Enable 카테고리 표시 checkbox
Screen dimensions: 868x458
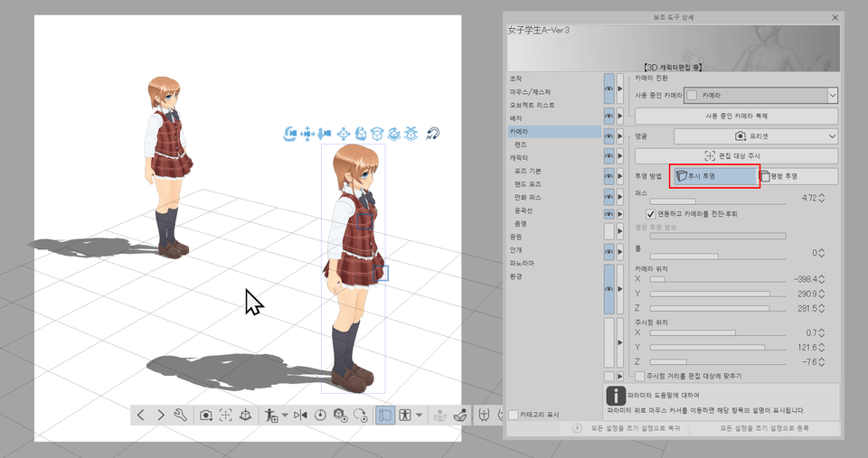point(514,415)
